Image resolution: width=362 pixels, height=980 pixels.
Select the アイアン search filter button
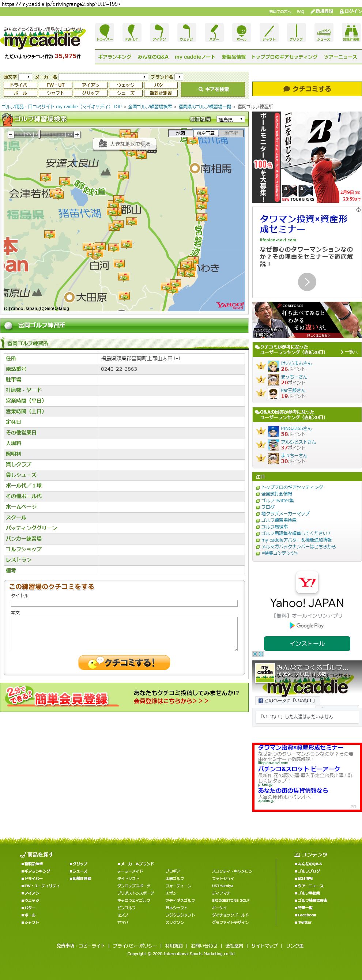point(91,85)
